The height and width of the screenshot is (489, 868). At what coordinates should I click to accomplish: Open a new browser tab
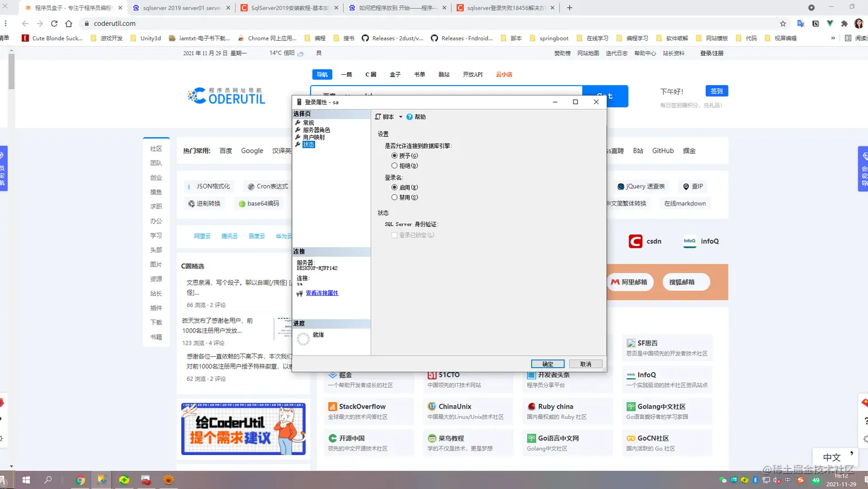point(569,8)
